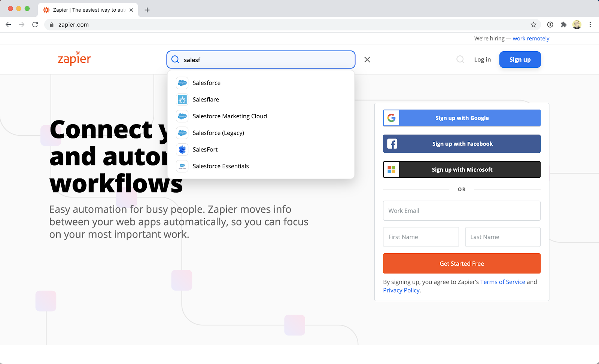The width and height of the screenshot is (599, 364).
Task: Click the Salesforce (Legacy) icon
Action: click(182, 133)
